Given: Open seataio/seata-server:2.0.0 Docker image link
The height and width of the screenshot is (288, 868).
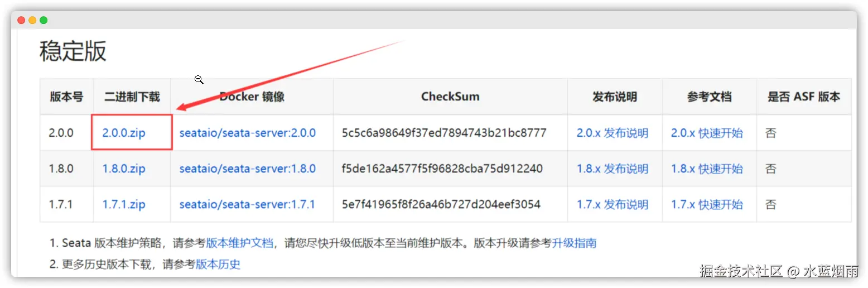Looking at the screenshot, I should point(248,133).
